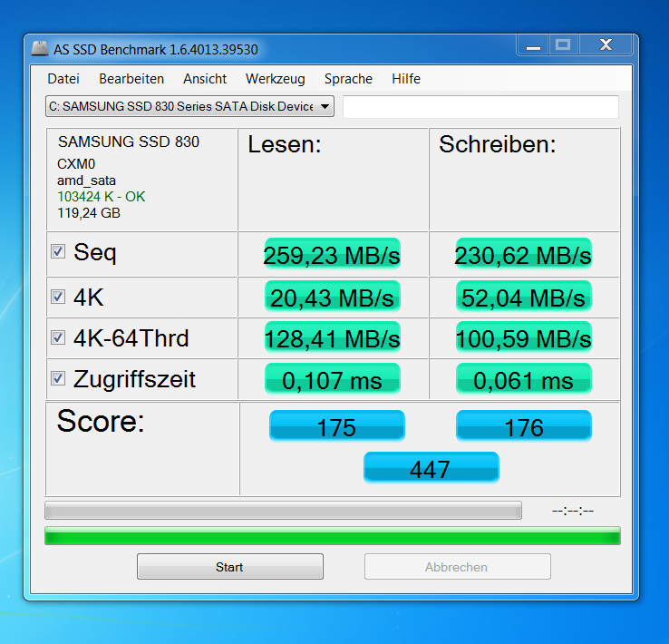Toggle the 4K test checkbox

click(x=58, y=297)
